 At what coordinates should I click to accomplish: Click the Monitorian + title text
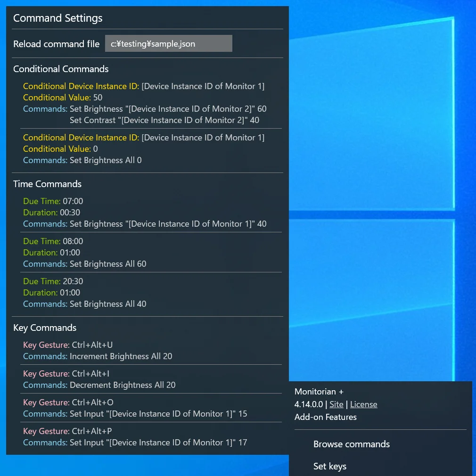[319, 392]
